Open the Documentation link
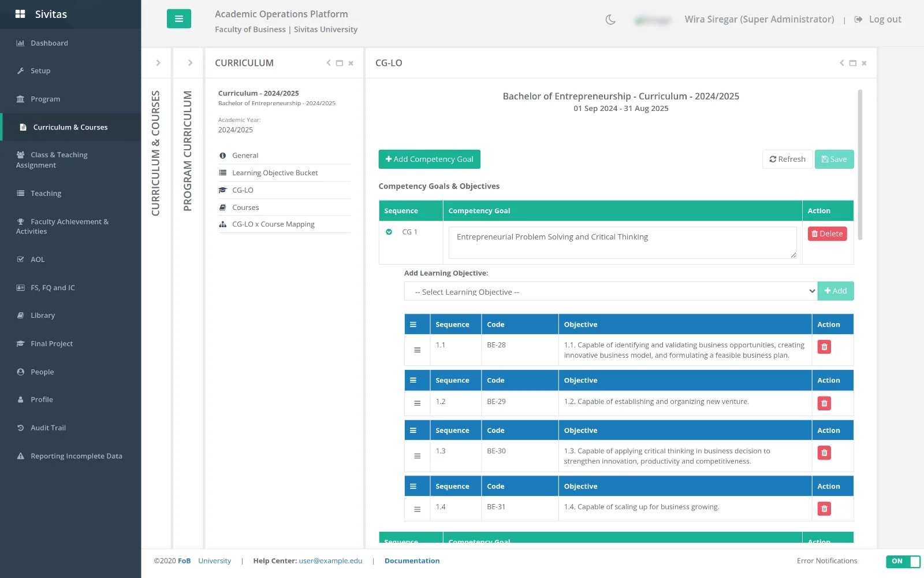Viewport: 924px width, 578px height. click(412, 561)
